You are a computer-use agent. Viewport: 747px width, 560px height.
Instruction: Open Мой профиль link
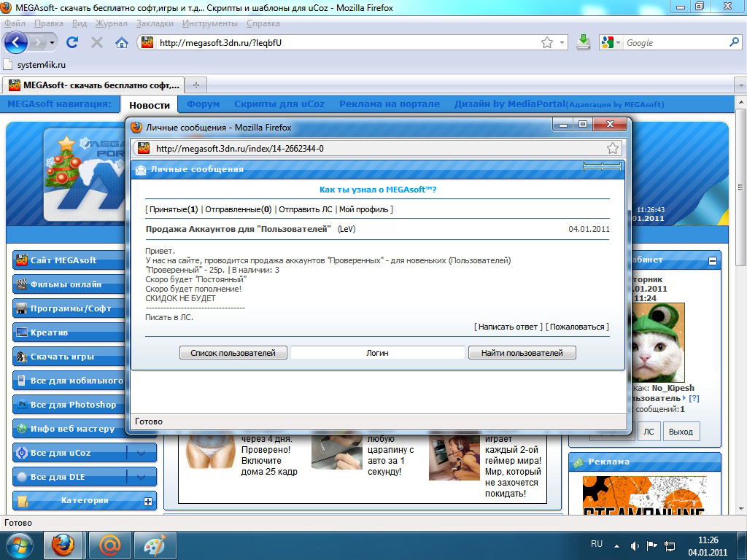click(363, 209)
